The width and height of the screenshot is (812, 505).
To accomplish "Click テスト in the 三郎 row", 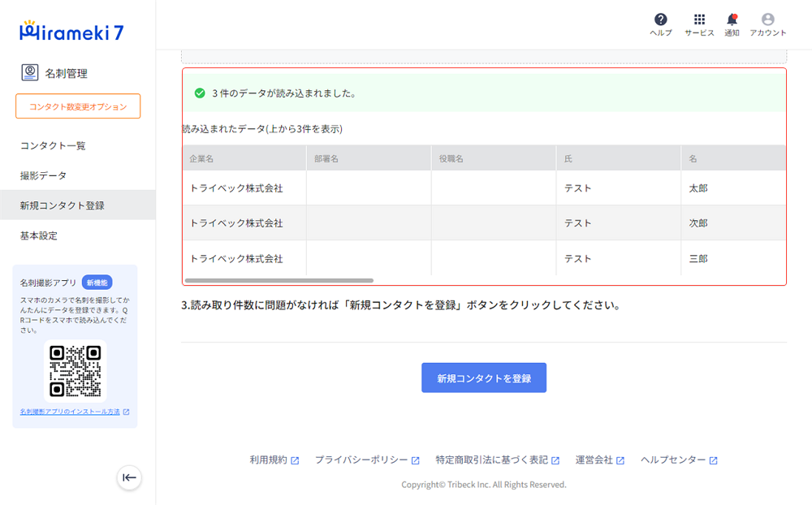I will (578, 258).
